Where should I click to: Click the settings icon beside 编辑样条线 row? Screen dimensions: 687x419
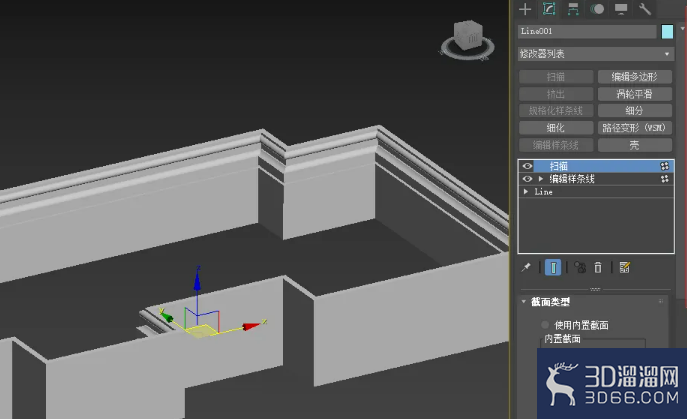[x=665, y=179]
